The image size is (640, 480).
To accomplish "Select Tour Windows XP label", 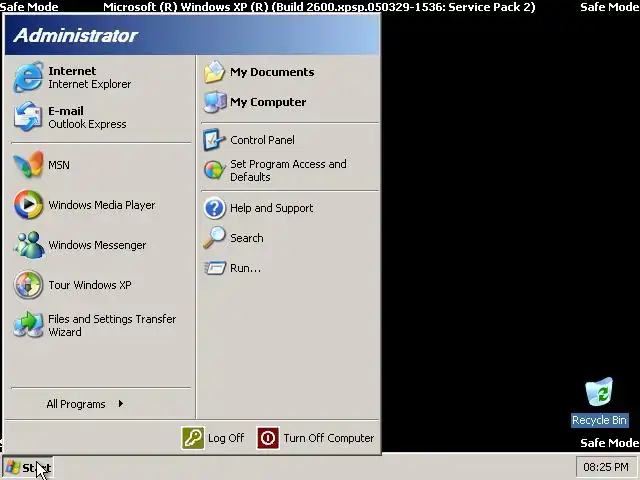I will [x=90, y=285].
